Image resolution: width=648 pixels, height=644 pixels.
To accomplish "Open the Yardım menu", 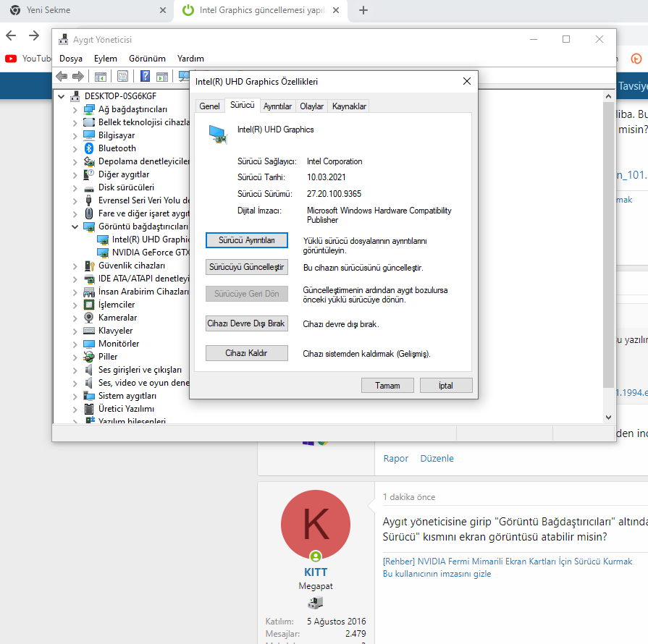I will (x=190, y=59).
